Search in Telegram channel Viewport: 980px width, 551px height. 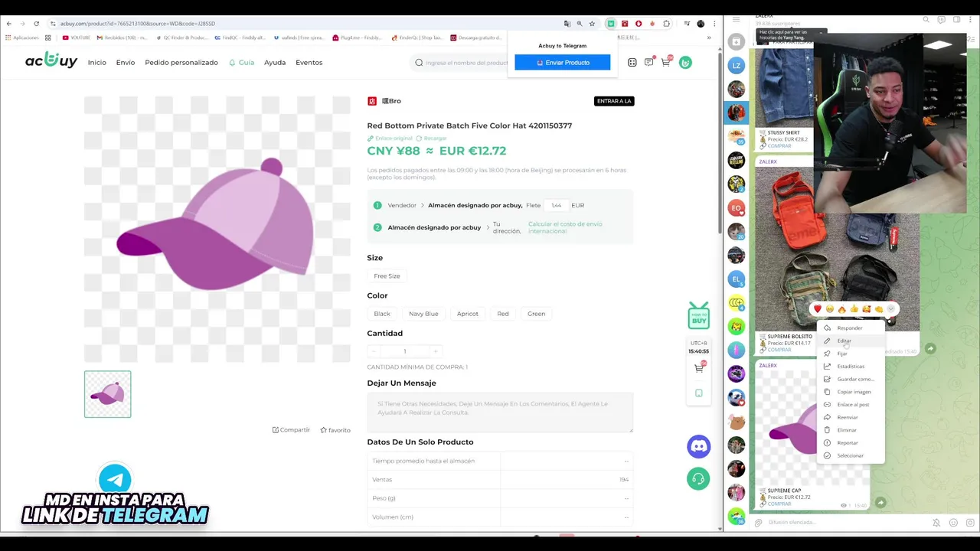926,19
